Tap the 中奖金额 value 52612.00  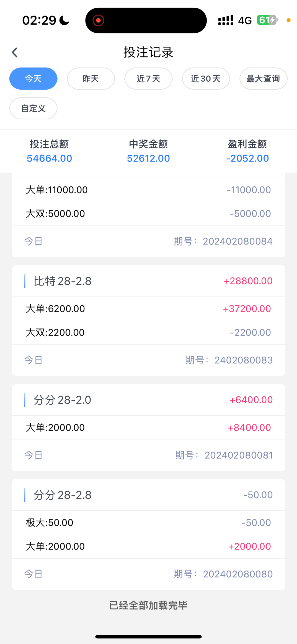click(148, 158)
